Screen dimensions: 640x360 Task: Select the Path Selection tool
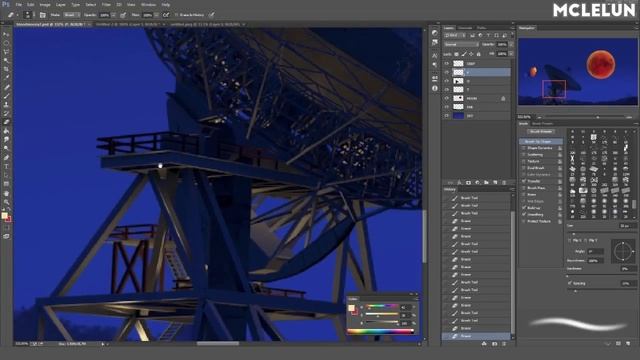coord(7,175)
